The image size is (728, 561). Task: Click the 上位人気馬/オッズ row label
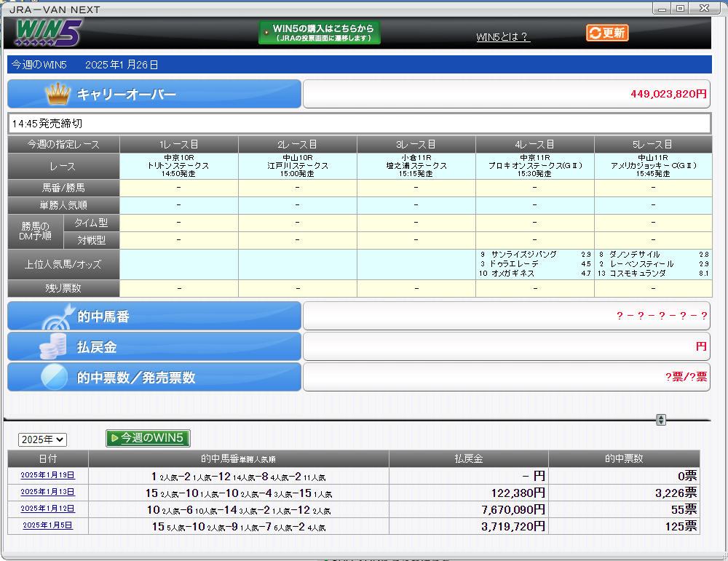63,264
